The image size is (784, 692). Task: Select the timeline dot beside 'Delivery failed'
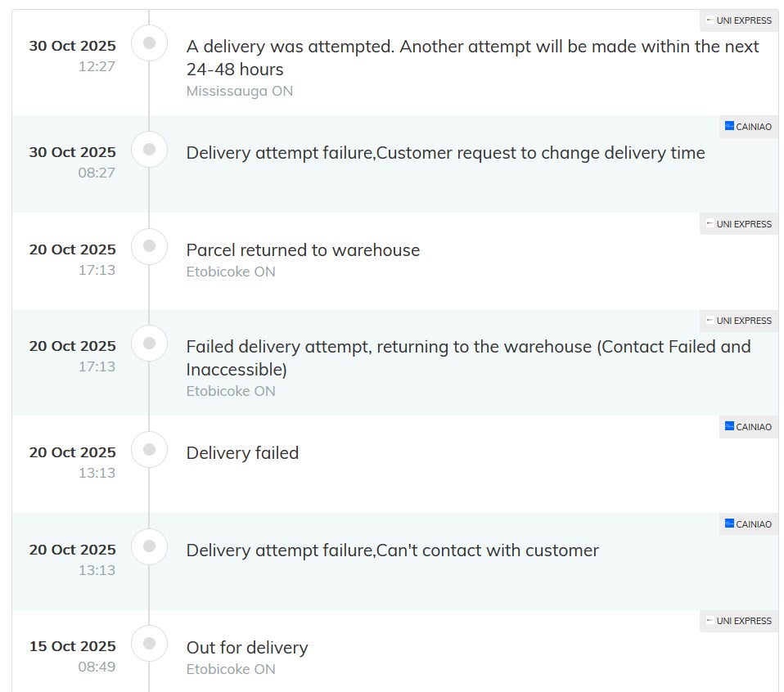pos(149,450)
